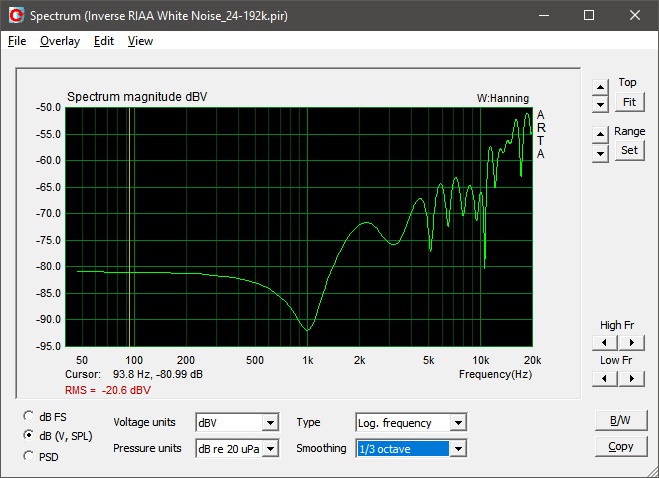The width and height of the screenshot is (659, 478).
Task: Open the Overlay menu
Action: click(60, 41)
